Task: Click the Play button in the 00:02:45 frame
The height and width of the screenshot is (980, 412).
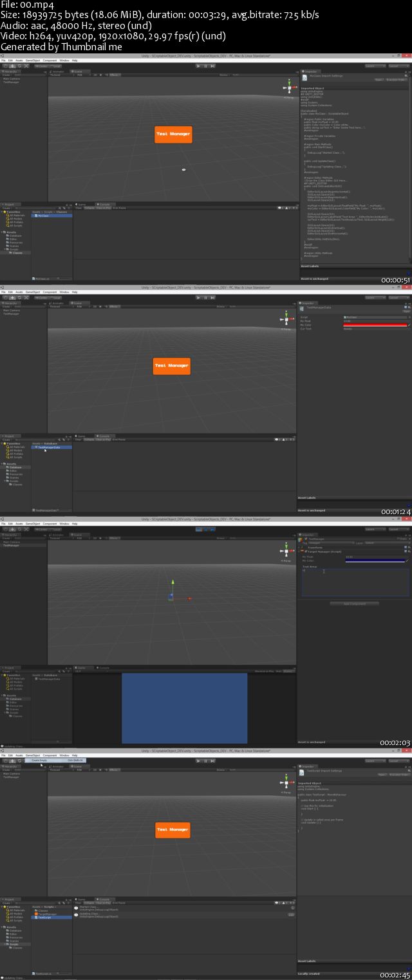Action: click(x=198, y=761)
